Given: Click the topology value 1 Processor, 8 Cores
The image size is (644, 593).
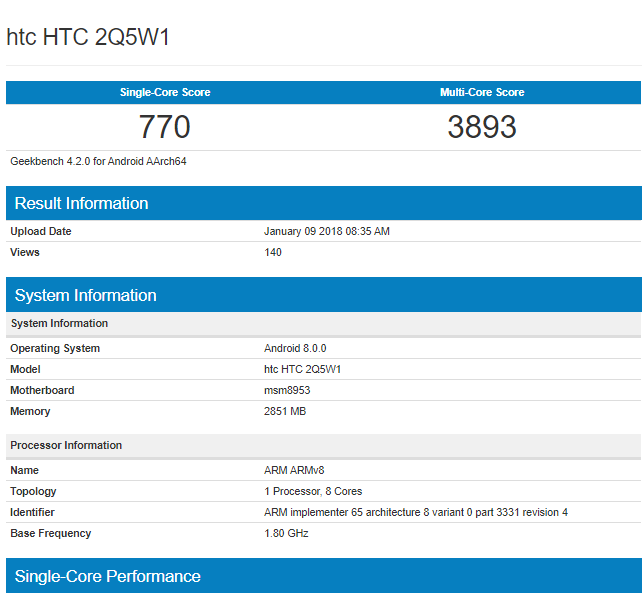Looking at the screenshot, I should tap(313, 491).
